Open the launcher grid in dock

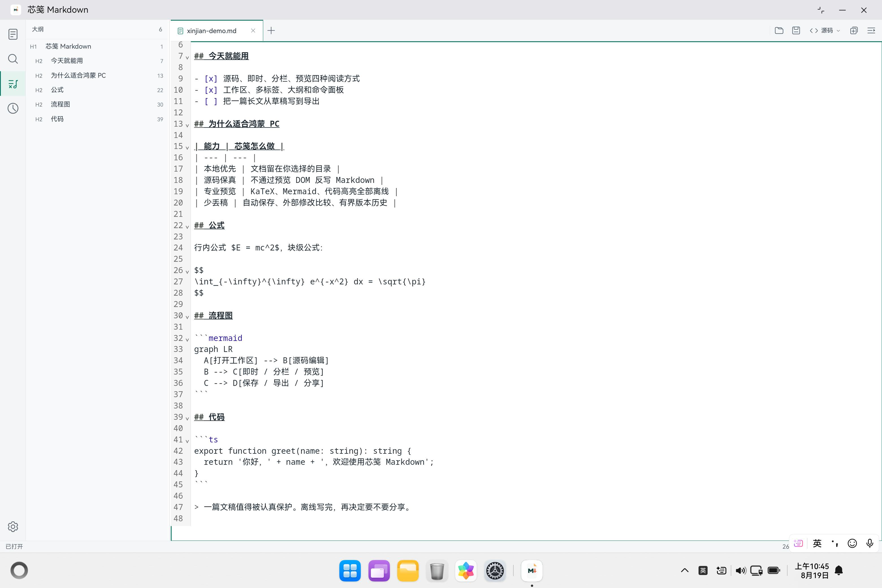350,570
